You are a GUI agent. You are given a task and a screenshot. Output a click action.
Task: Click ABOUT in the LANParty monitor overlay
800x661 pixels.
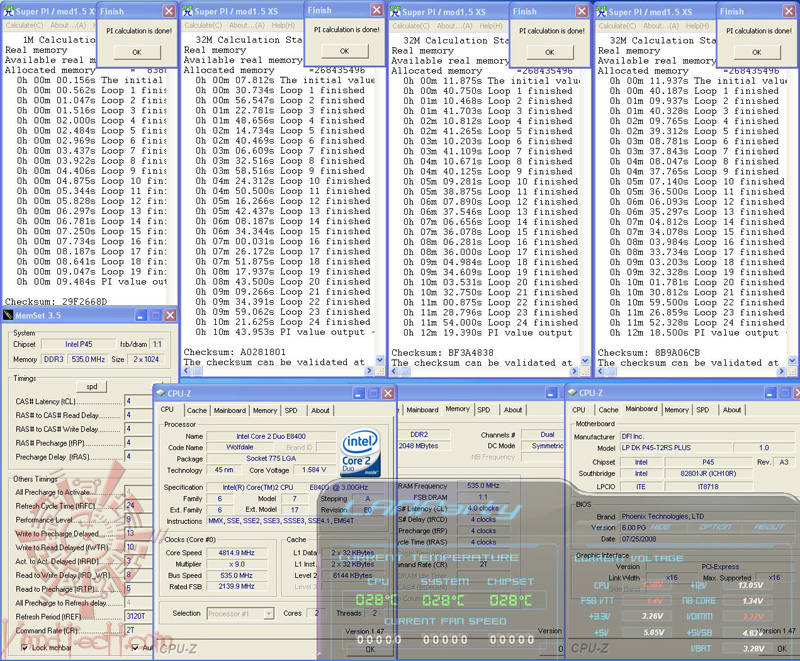point(769,527)
